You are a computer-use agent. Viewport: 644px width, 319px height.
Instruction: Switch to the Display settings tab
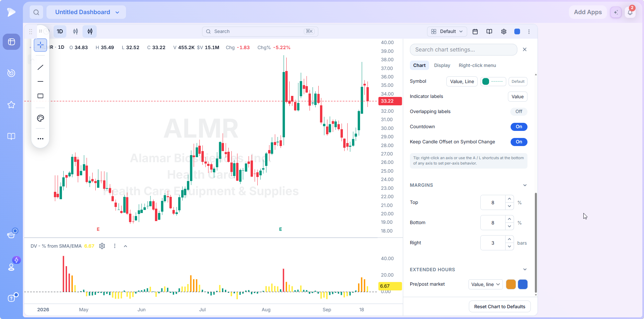pyautogui.click(x=442, y=65)
